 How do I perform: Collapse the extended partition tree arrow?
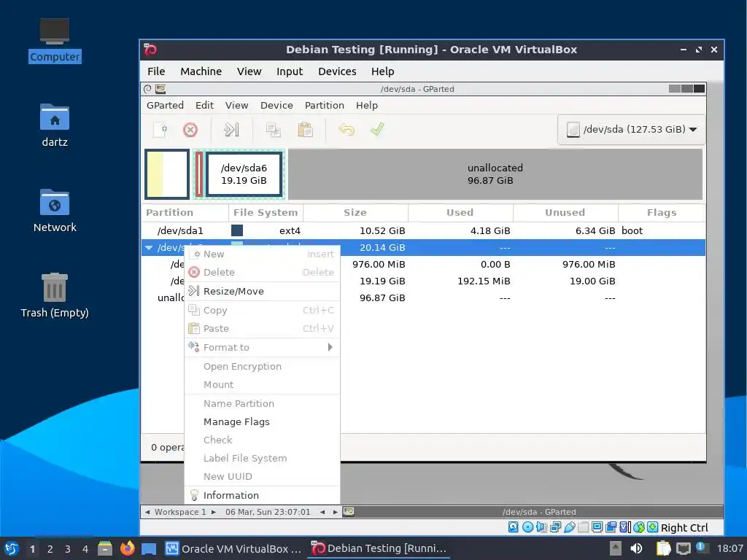pyautogui.click(x=149, y=248)
